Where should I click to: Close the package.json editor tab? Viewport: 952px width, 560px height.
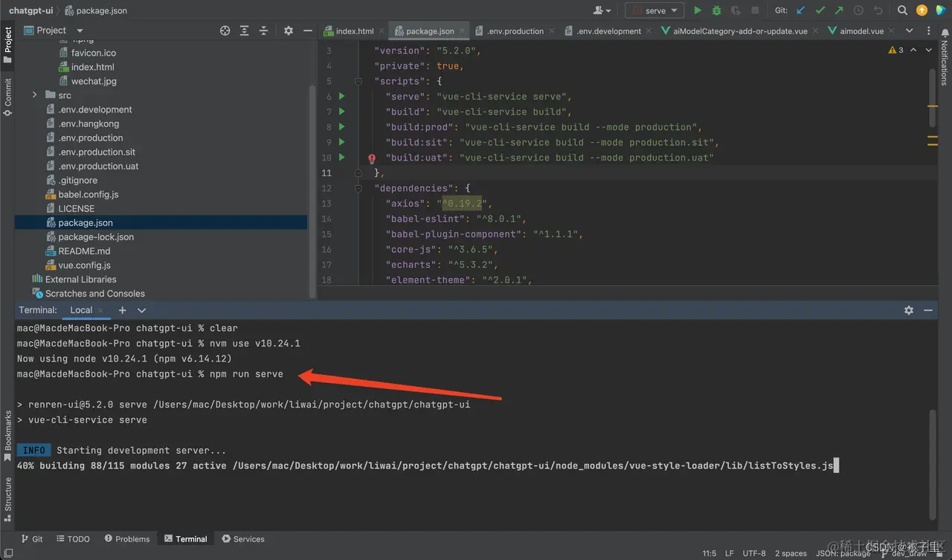point(462,31)
